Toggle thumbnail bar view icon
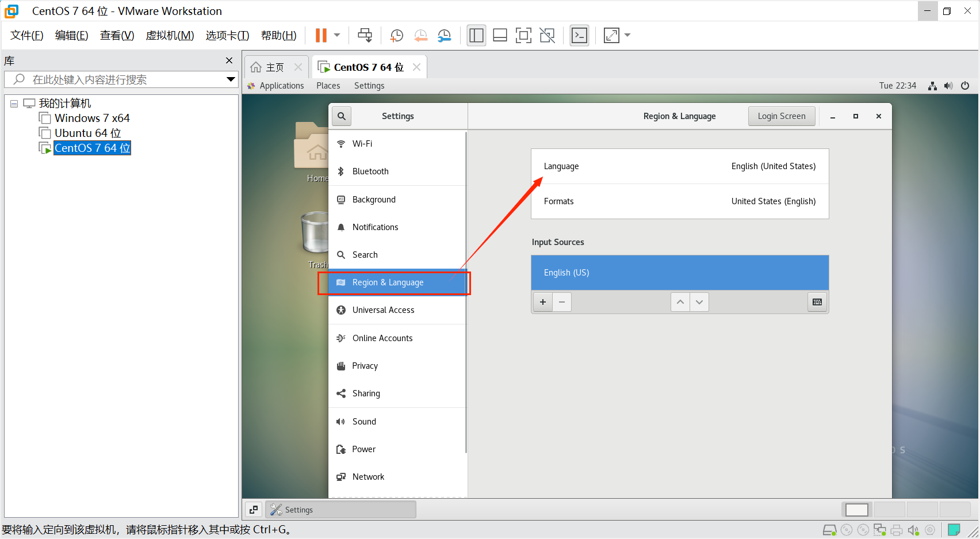 [x=500, y=35]
